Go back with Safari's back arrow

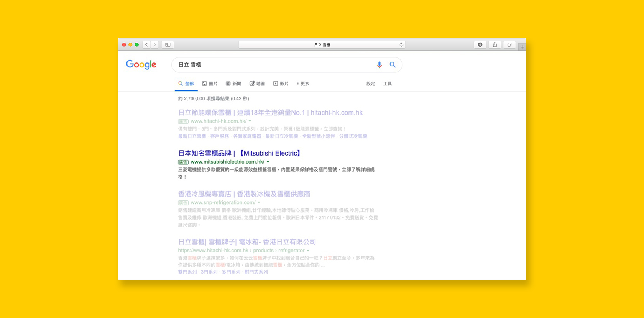[x=146, y=45]
